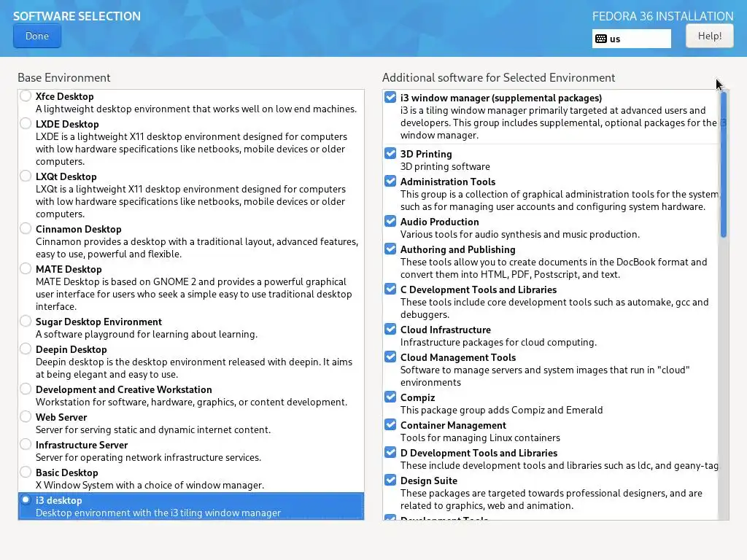This screenshot has height=560, width=747.
Task: Click '3D printing software' description
Action: 445,167
